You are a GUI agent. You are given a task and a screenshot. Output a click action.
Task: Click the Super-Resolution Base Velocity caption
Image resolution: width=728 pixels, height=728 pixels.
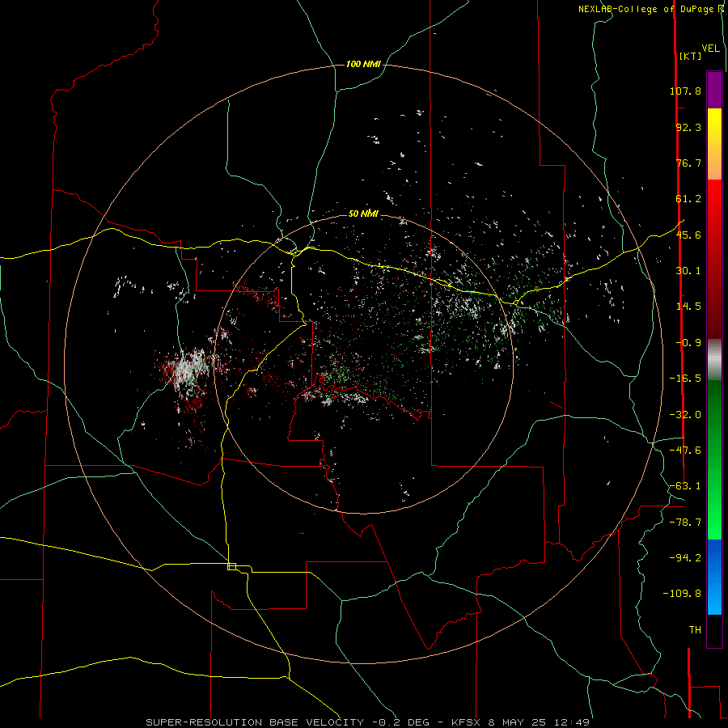tap(368, 722)
